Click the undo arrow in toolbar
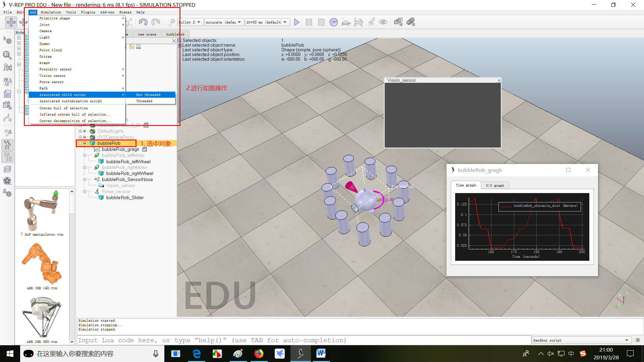 pos(143,22)
